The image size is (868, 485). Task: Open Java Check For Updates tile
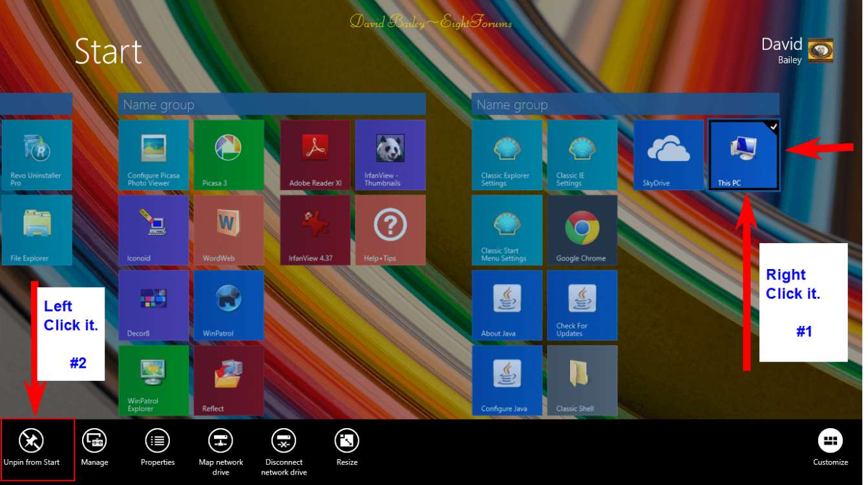(x=582, y=305)
